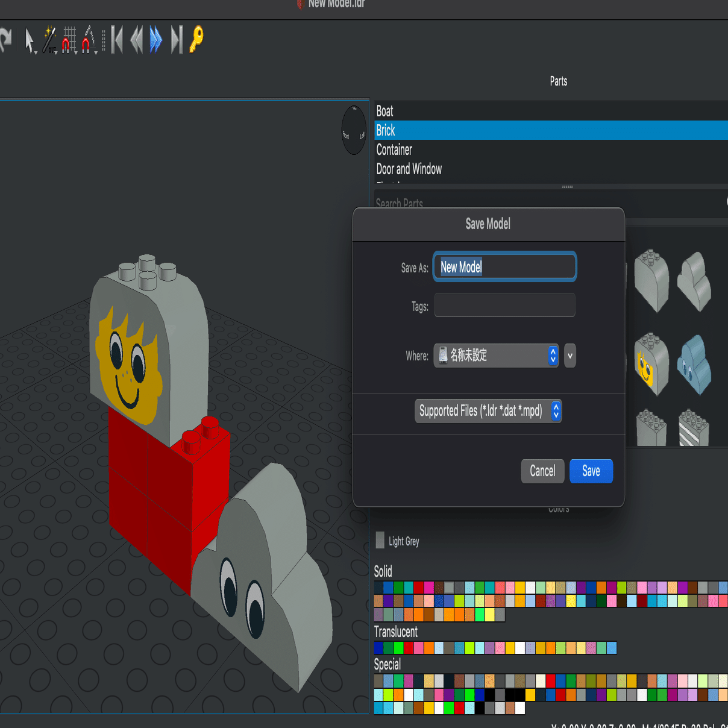Click the Solid colors heading

(x=383, y=571)
